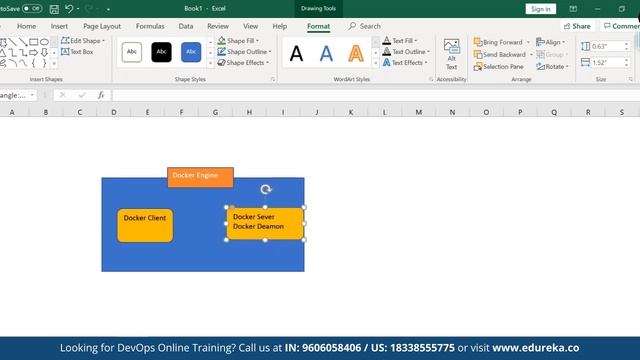640x360 pixels.
Task: Open Align dropdown
Action: click(551, 42)
